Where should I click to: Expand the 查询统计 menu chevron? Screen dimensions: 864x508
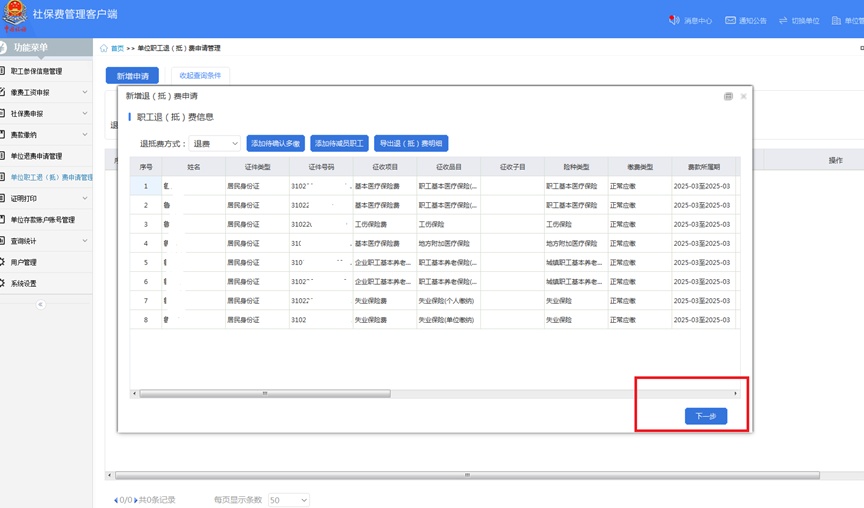coord(85,241)
